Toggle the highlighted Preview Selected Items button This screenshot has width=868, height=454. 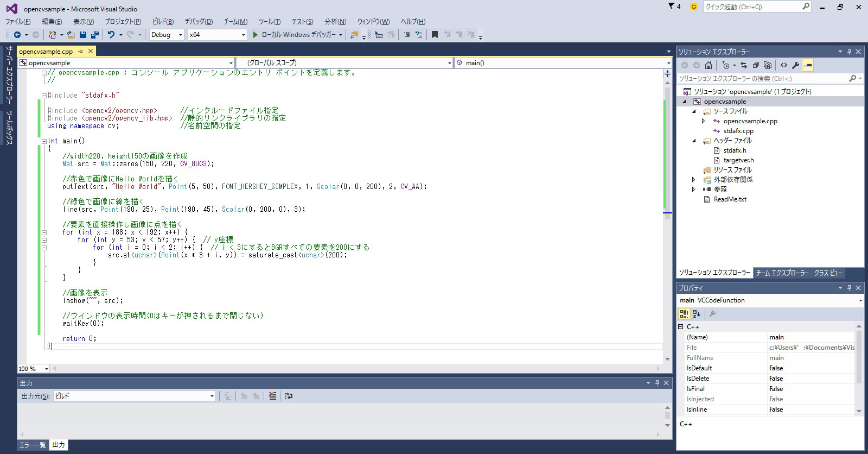[x=808, y=65]
